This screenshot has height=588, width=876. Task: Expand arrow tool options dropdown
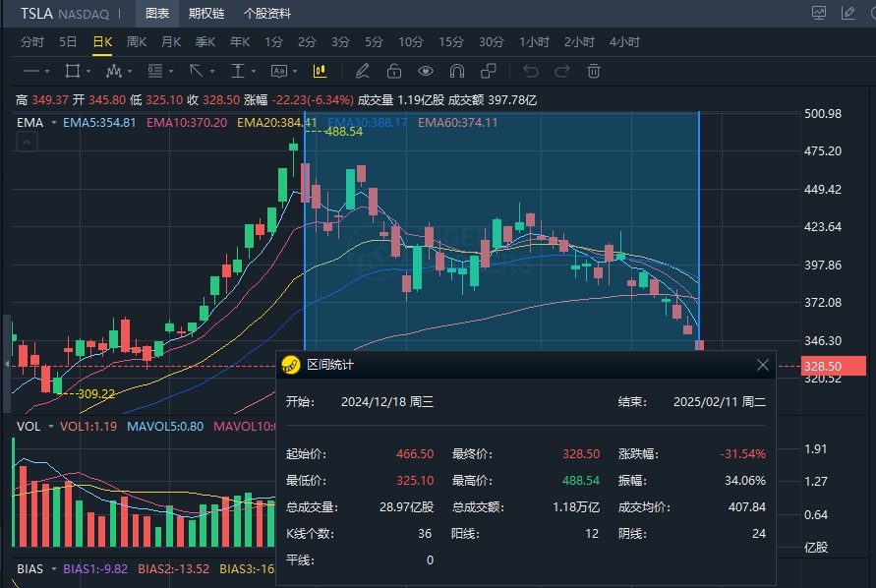(x=212, y=72)
